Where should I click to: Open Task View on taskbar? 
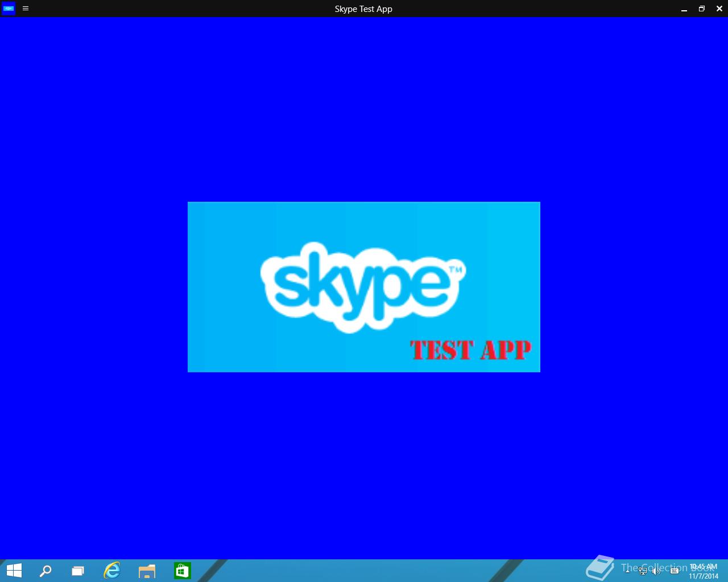(78, 571)
